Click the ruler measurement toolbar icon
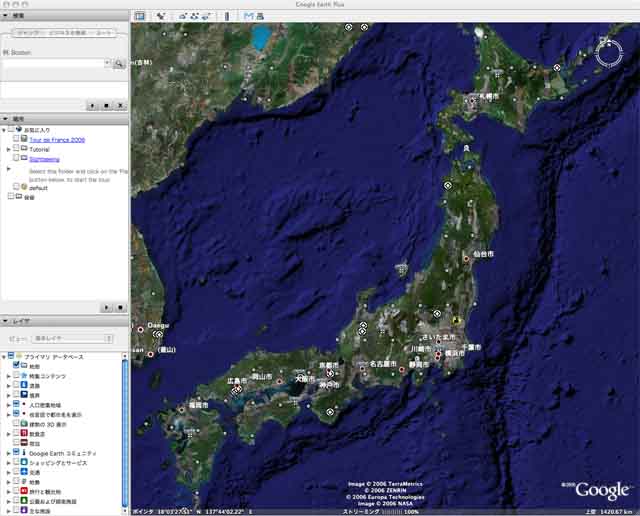The width and height of the screenshot is (640, 516). tap(227, 16)
